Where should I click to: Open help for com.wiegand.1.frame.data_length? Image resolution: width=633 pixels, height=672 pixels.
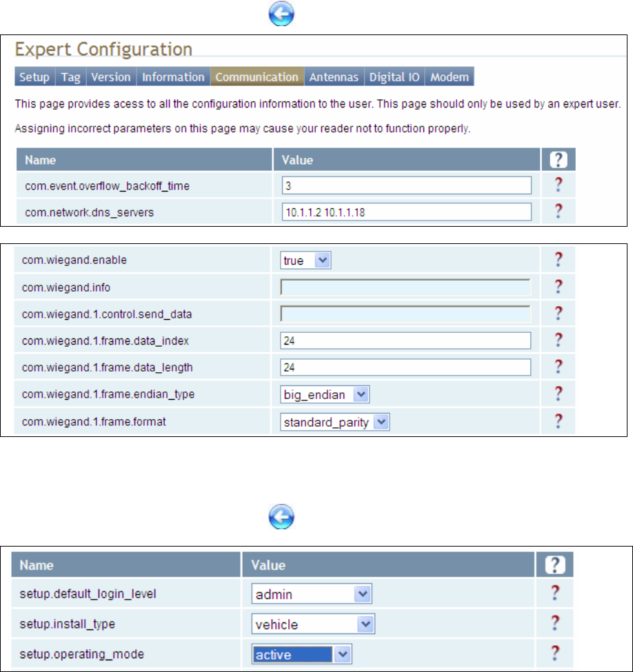click(558, 367)
